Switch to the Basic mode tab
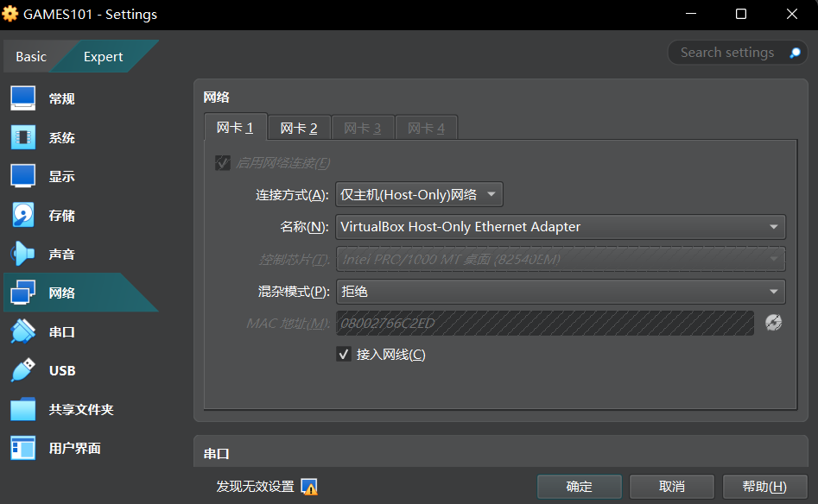818x504 pixels. [x=31, y=57]
